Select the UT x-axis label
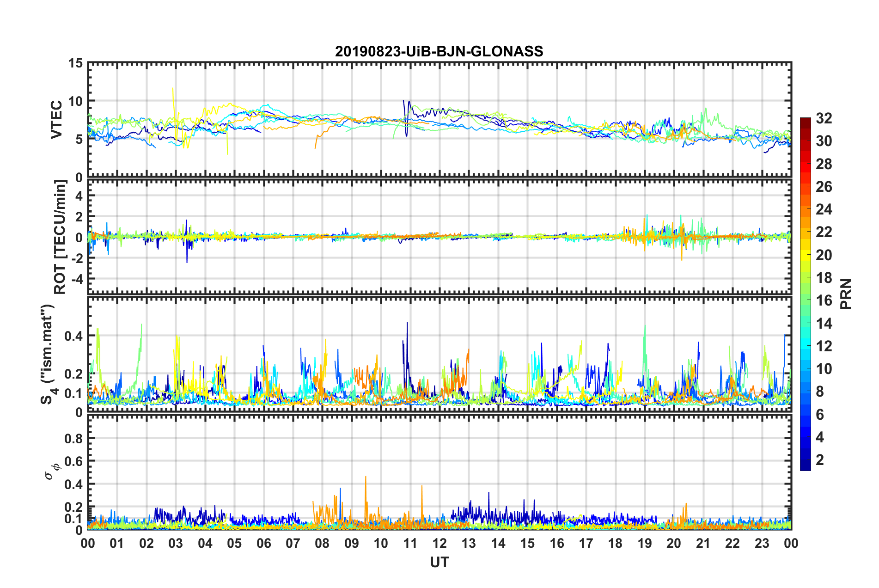Screen dimensions: 879x588 point(439,562)
